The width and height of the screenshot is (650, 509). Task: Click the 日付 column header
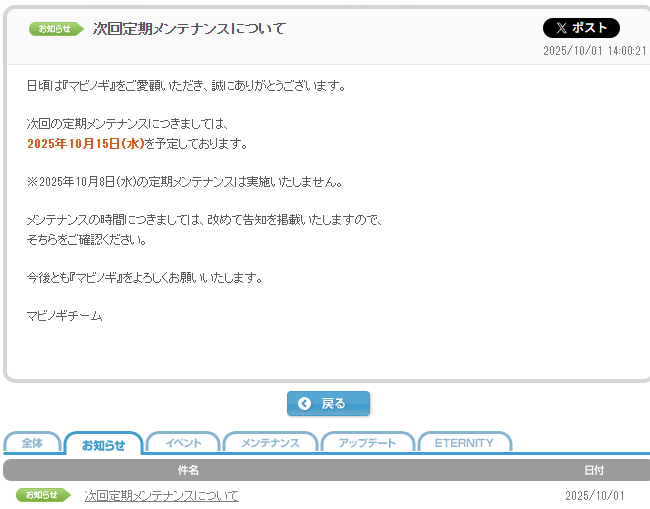click(594, 470)
